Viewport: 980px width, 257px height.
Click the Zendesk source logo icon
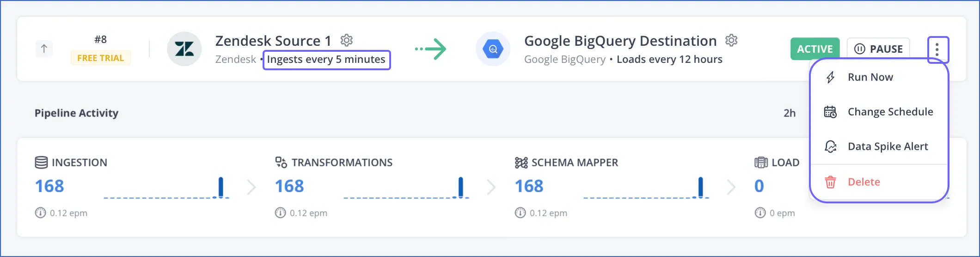click(184, 49)
